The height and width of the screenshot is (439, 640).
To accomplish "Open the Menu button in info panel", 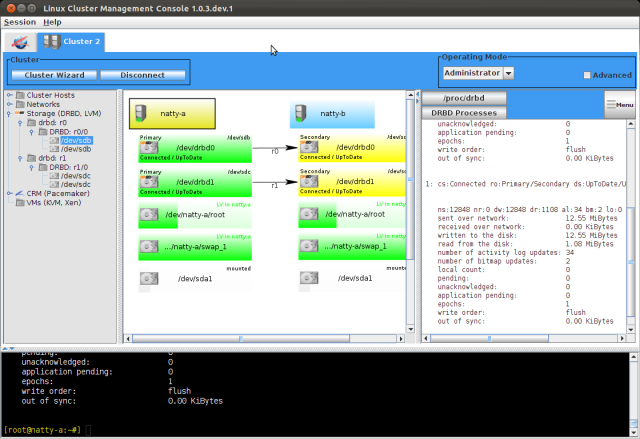I will tap(620, 104).
